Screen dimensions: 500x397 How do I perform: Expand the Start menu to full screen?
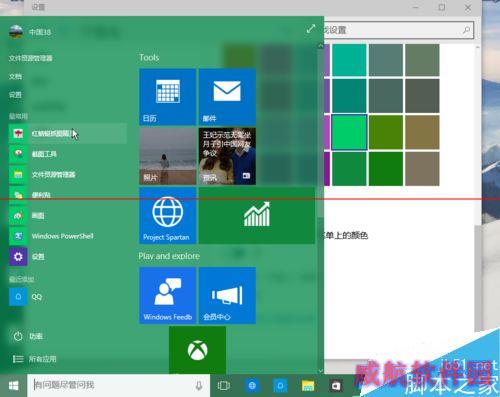click(x=311, y=29)
